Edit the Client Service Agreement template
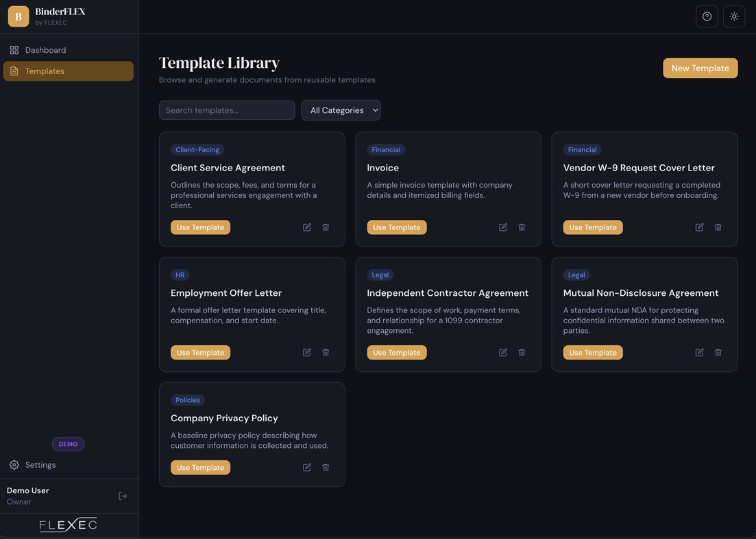Screen dimensions: 756x539 (306, 227)
